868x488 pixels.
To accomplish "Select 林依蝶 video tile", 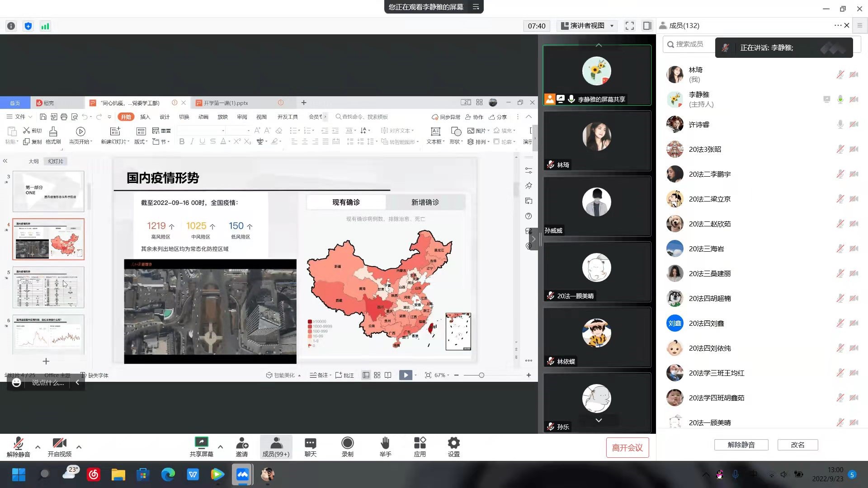I will point(597,338).
